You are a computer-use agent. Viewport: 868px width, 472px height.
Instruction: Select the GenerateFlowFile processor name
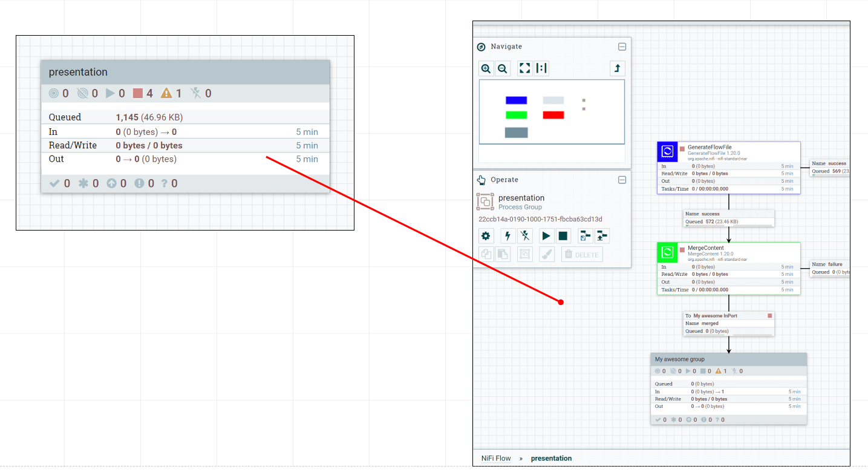710,147
